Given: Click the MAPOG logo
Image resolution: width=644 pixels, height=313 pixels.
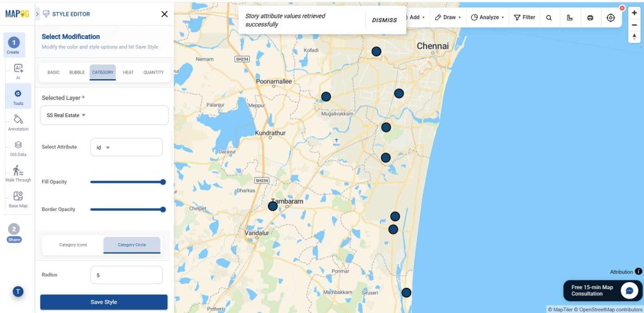Looking at the screenshot, I should [x=17, y=14].
